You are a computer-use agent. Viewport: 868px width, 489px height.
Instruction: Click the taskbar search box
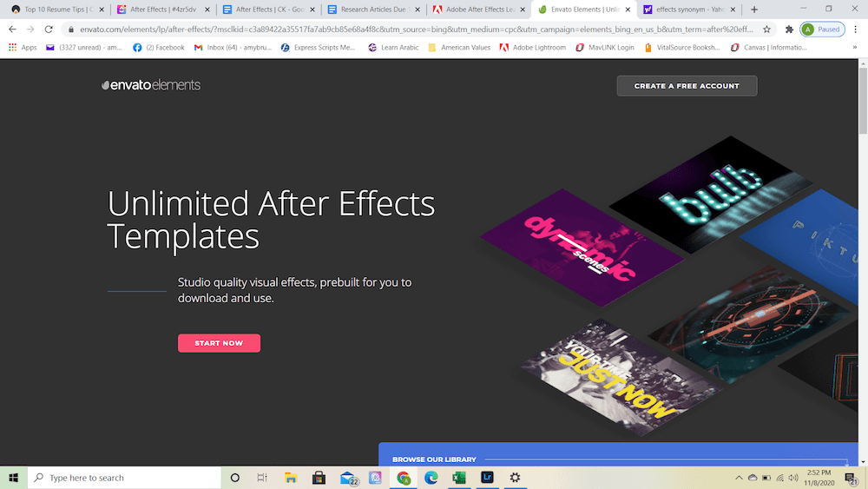tap(124, 478)
